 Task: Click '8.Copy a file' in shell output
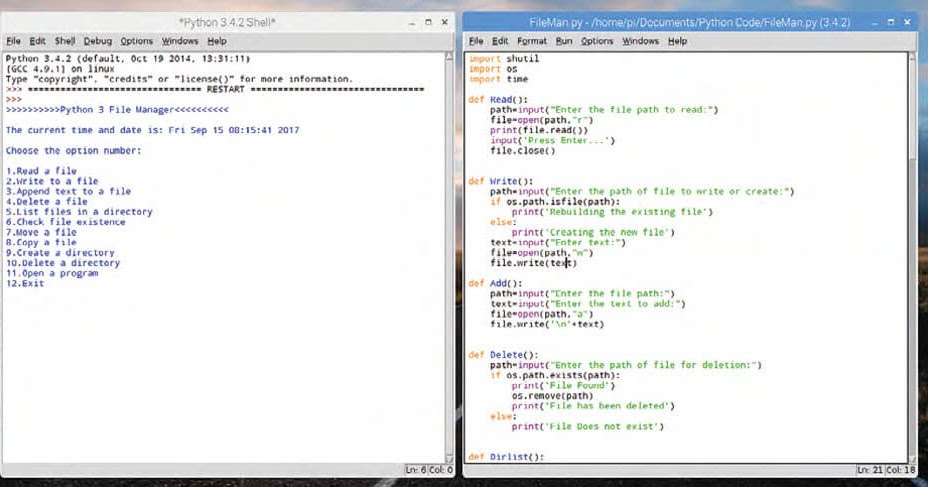coord(41,242)
